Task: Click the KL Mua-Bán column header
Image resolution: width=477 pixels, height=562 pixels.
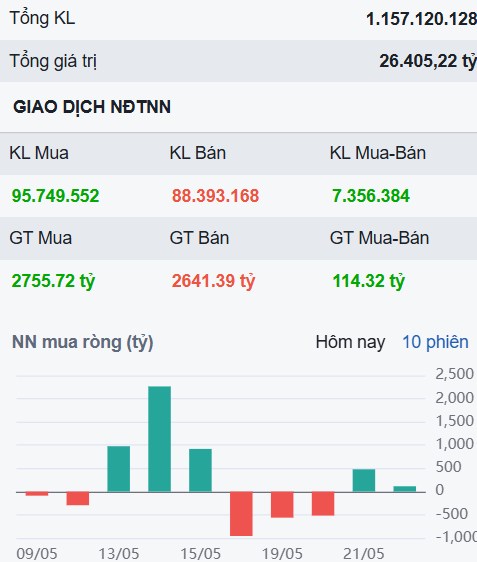Action: click(378, 153)
